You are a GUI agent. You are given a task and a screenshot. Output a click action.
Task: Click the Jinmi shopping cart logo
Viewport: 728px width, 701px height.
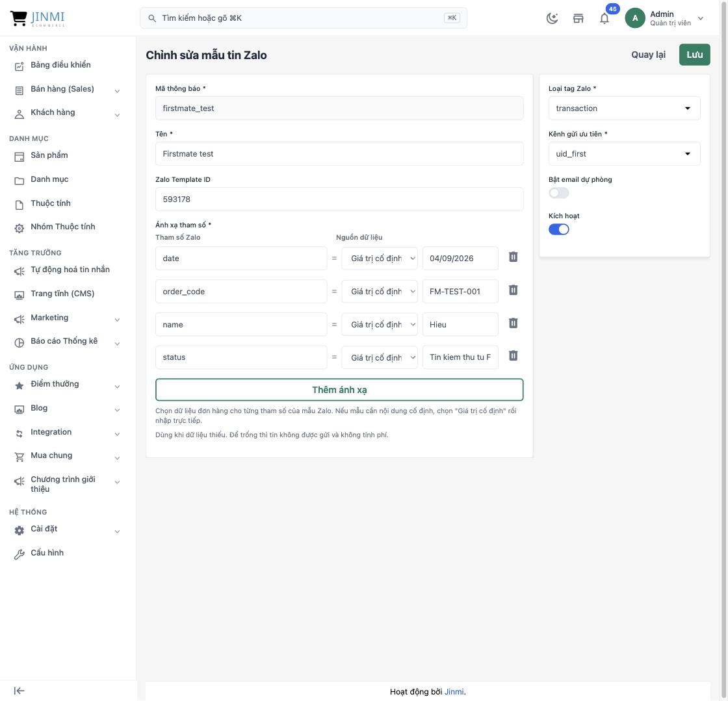38,18
